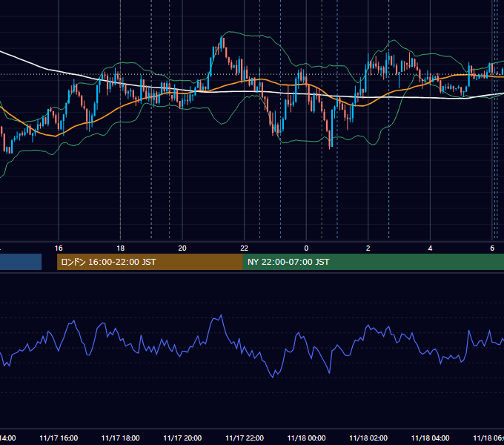The width and height of the screenshot is (504, 445).
Task: Select the 11/18 00:00 time label
Action: pos(306,438)
